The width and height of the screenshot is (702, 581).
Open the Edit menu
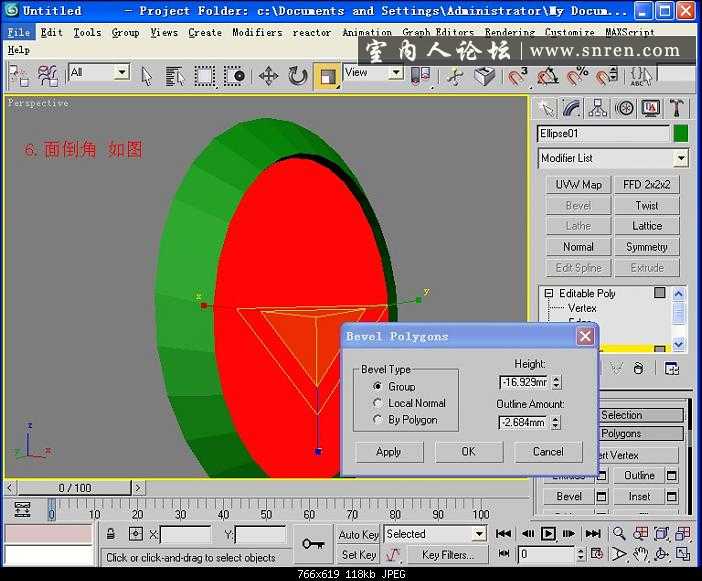coord(51,32)
